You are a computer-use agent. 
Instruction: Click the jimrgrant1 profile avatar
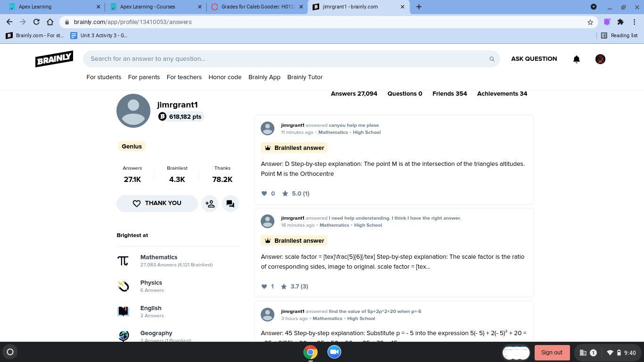point(133,111)
